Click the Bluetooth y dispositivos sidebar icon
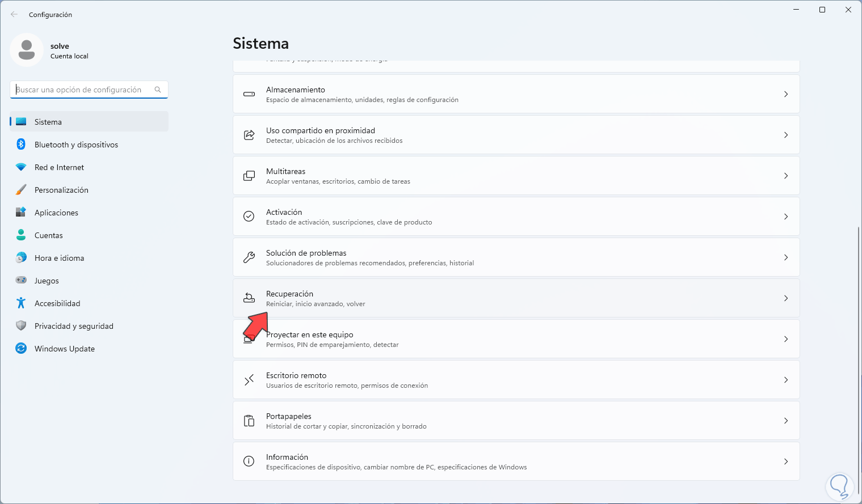Screen dimensions: 862x504 21,145
